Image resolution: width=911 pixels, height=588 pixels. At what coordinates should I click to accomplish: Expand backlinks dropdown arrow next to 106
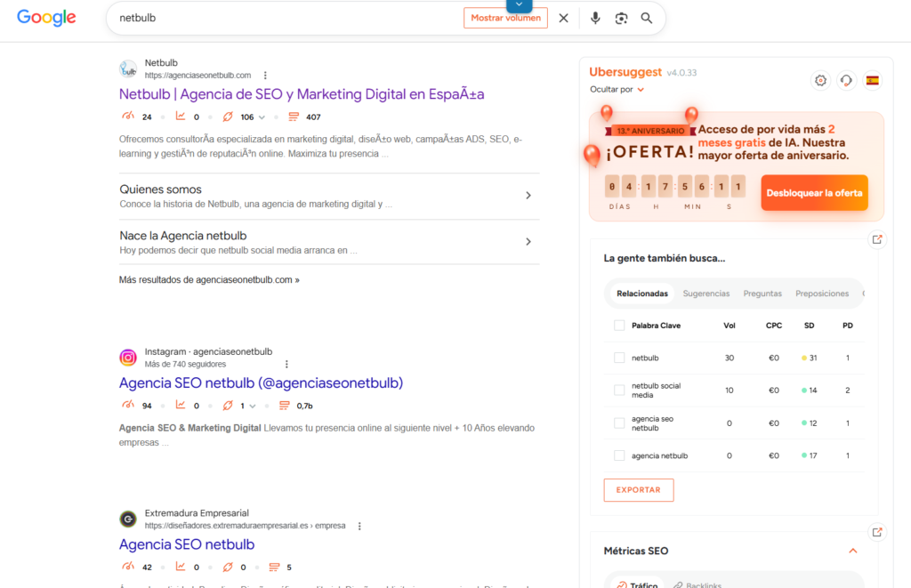(262, 117)
